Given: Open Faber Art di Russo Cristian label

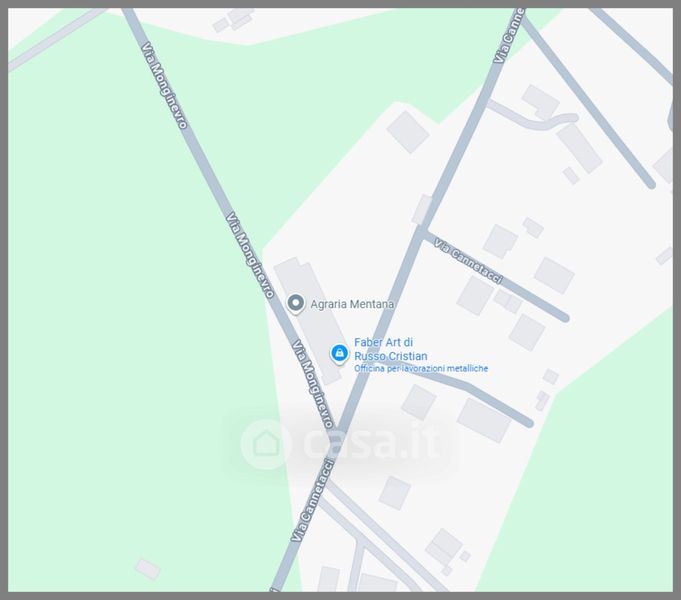Looking at the screenshot, I should click(x=390, y=349).
